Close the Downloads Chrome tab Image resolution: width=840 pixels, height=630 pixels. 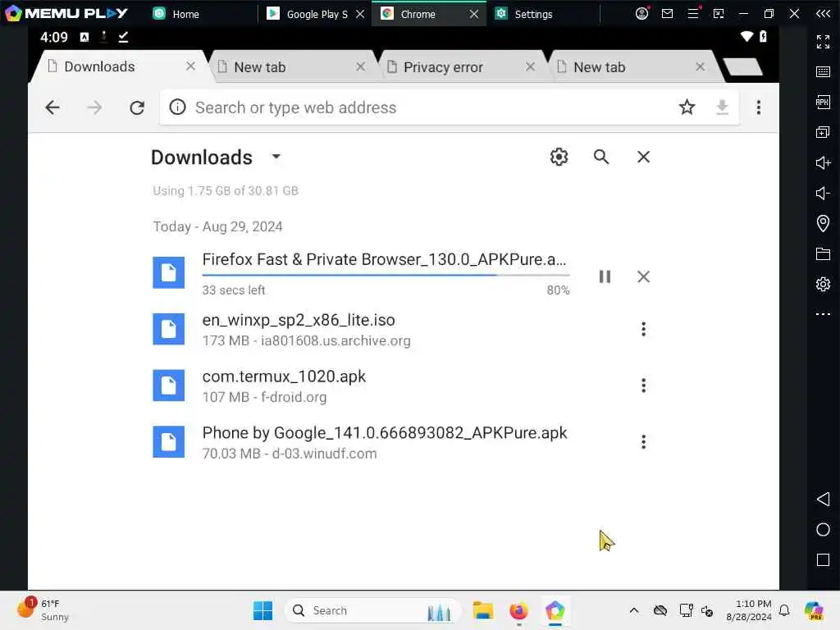click(x=190, y=66)
